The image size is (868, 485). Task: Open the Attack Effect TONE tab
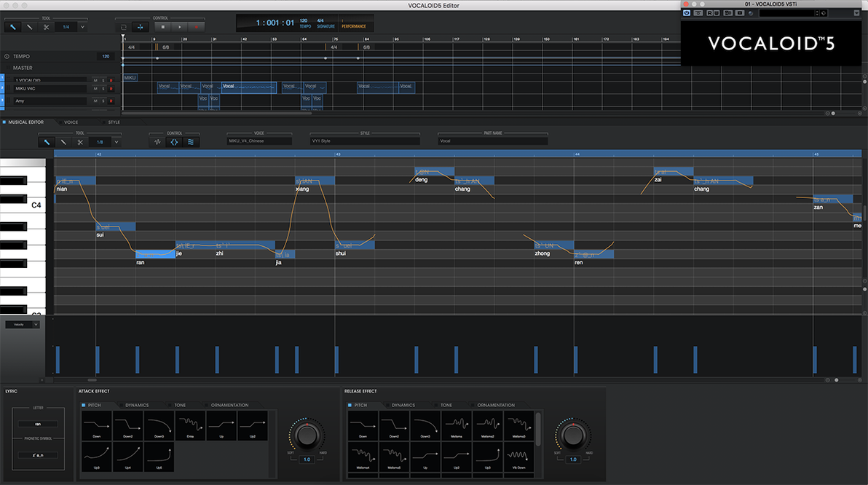pyautogui.click(x=180, y=406)
